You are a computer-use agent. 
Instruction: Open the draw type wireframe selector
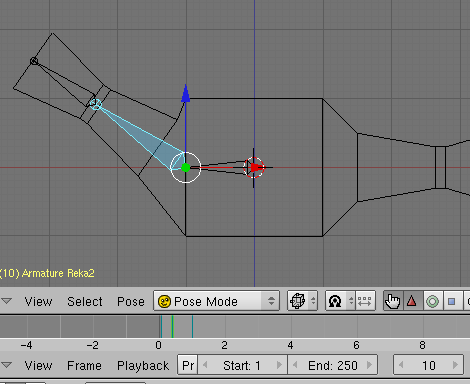[303, 301]
